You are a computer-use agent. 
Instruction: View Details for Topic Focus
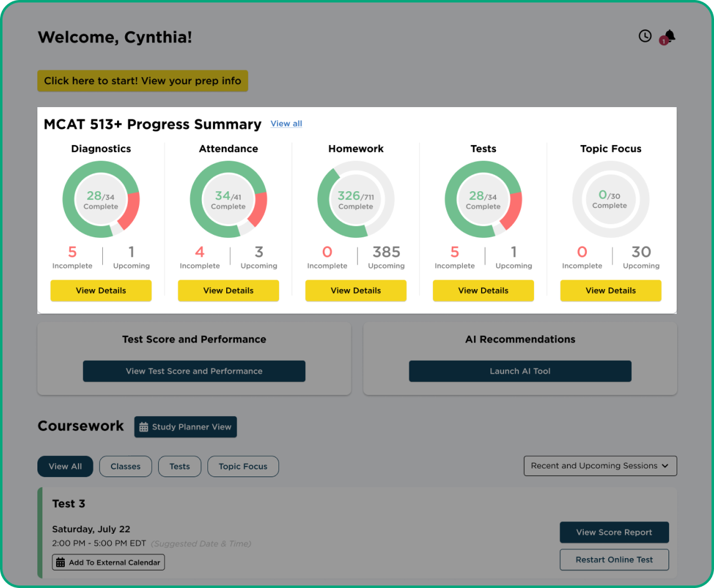pyautogui.click(x=611, y=291)
